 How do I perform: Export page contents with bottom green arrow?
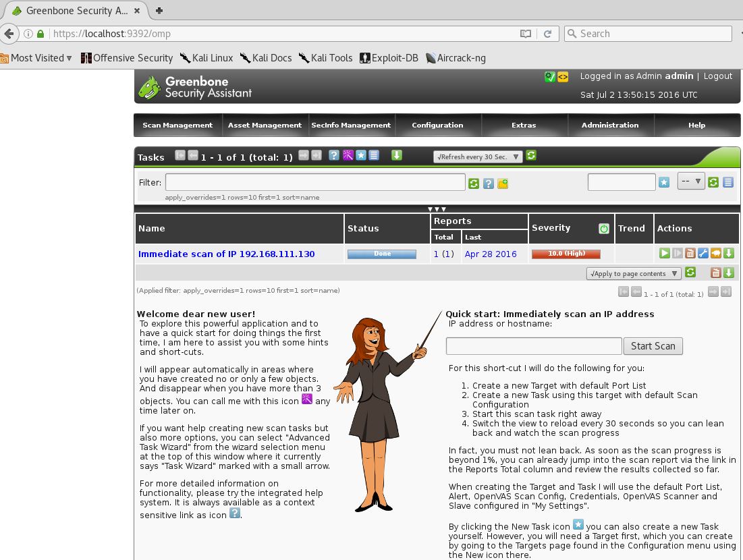coord(729,273)
